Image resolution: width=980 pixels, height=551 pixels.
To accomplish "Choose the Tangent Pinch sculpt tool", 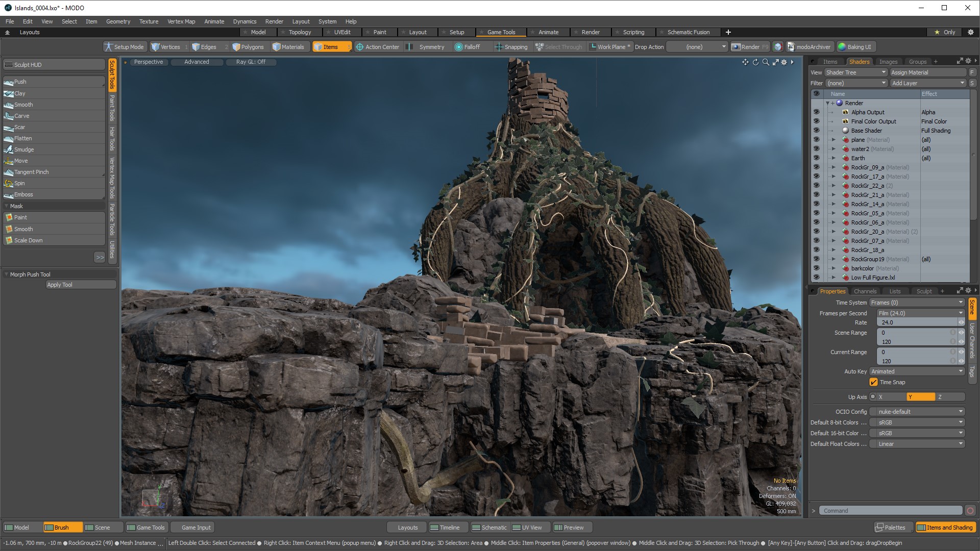I will (x=31, y=172).
